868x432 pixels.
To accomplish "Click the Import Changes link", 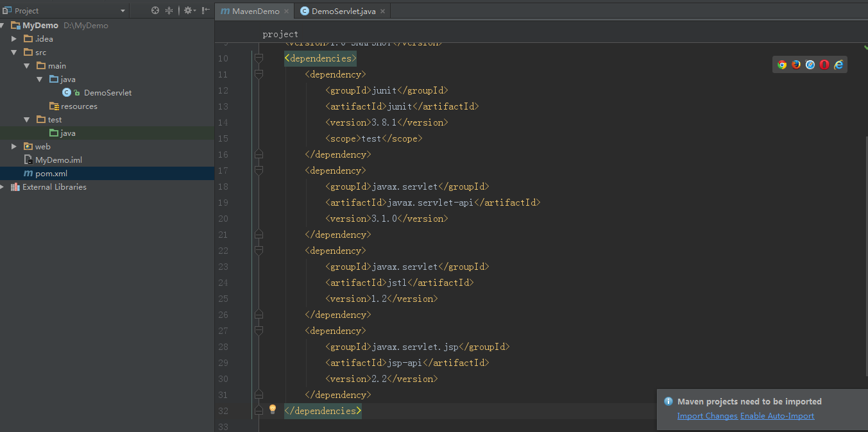I will pyautogui.click(x=707, y=416).
